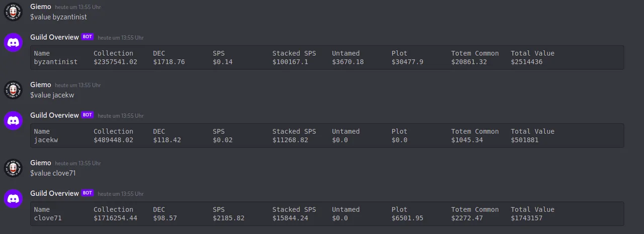Click the byzantinist Total Value $2514436
The width and height of the screenshot is (644, 234).
coord(527,62)
